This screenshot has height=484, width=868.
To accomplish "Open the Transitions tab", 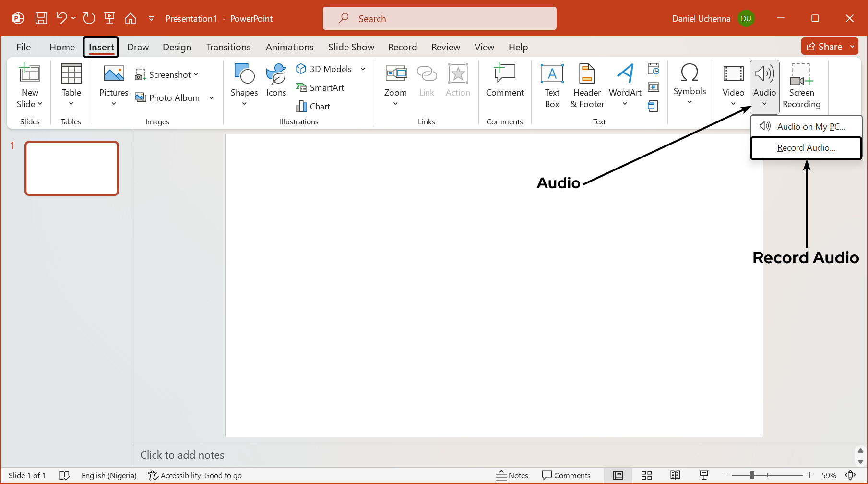I will 228,47.
